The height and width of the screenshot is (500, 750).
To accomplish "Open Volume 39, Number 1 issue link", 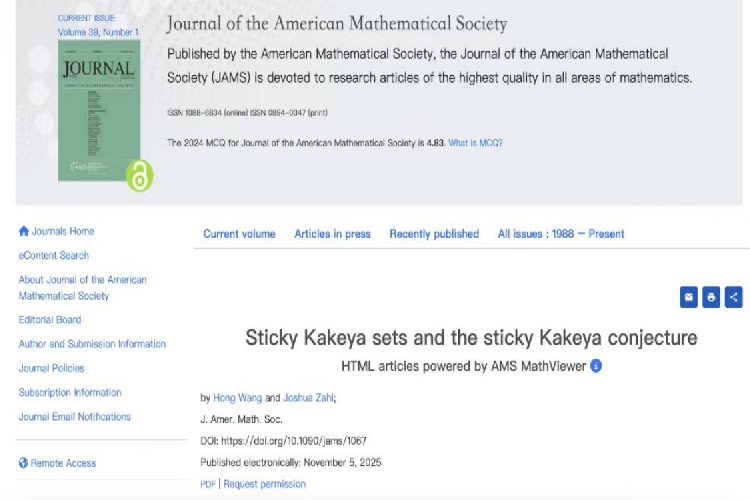I will [99, 32].
